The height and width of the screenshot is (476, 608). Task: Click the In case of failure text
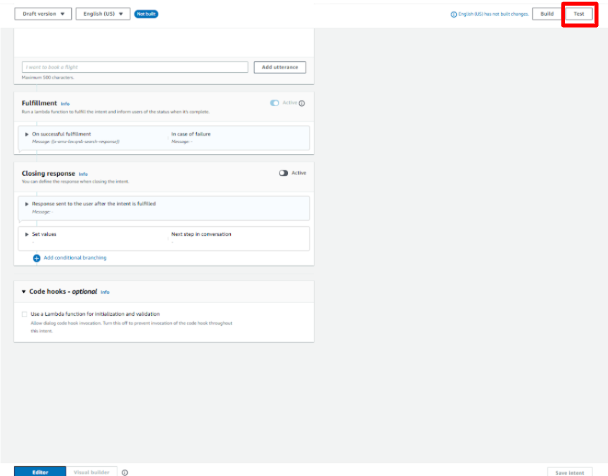(x=191, y=134)
